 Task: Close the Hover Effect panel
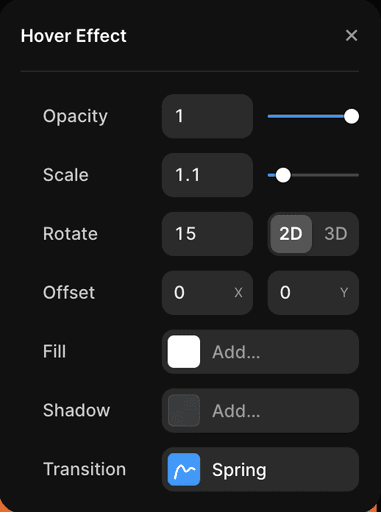click(x=351, y=35)
